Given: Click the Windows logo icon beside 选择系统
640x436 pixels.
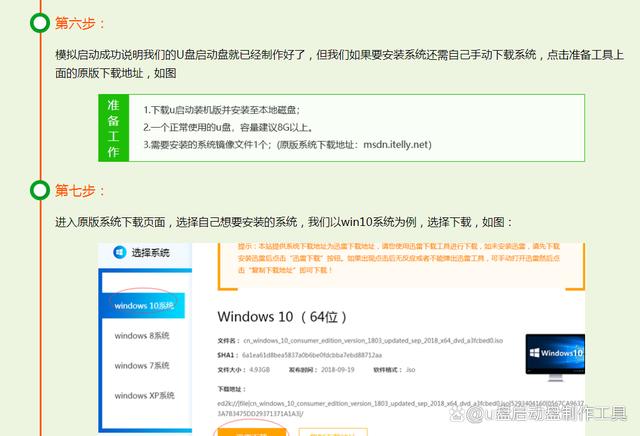Looking at the screenshot, I should coord(119,252).
